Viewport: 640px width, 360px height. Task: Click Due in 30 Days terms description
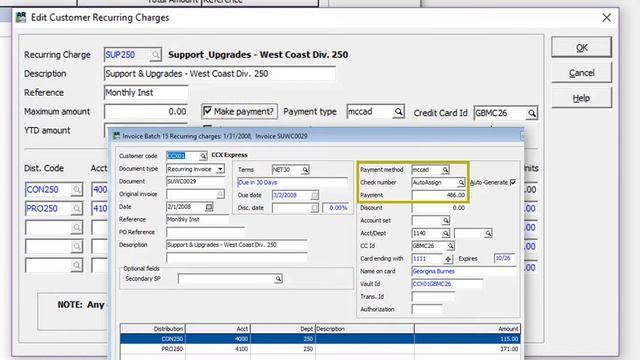click(x=292, y=182)
